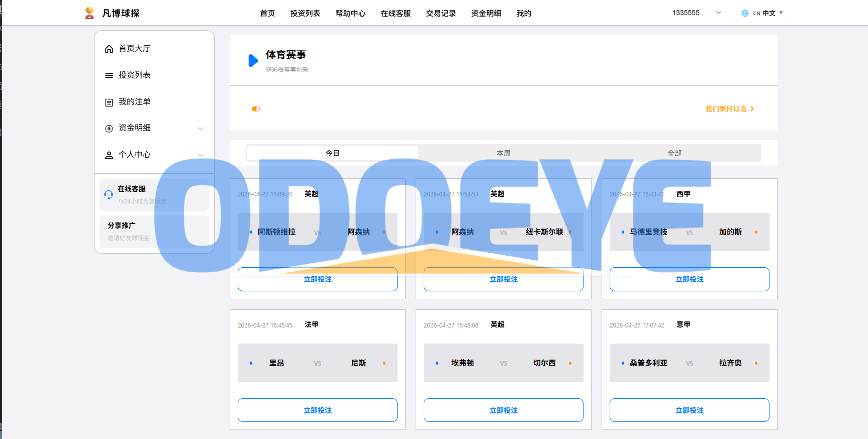Select team 桑普多利亚 in 意甲 match
This screenshot has width=868, height=439.
click(x=648, y=363)
